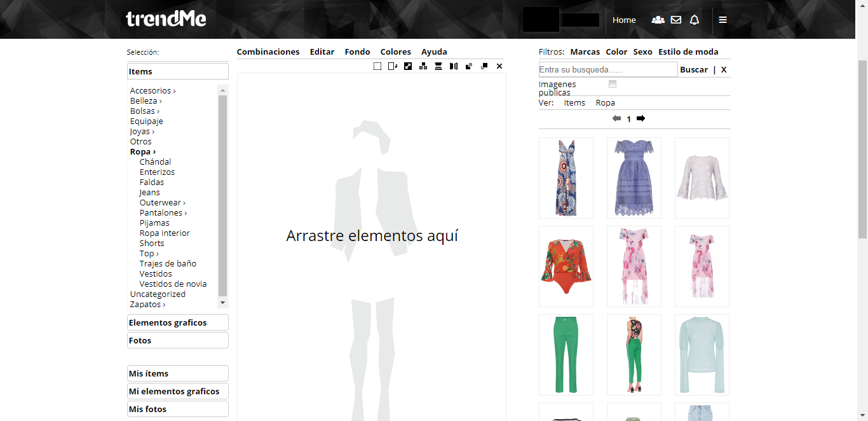Viewport: 868px width, 421px height.
Task: Click the group elements icon in the toolbar
Action: [x=423, y=66]
